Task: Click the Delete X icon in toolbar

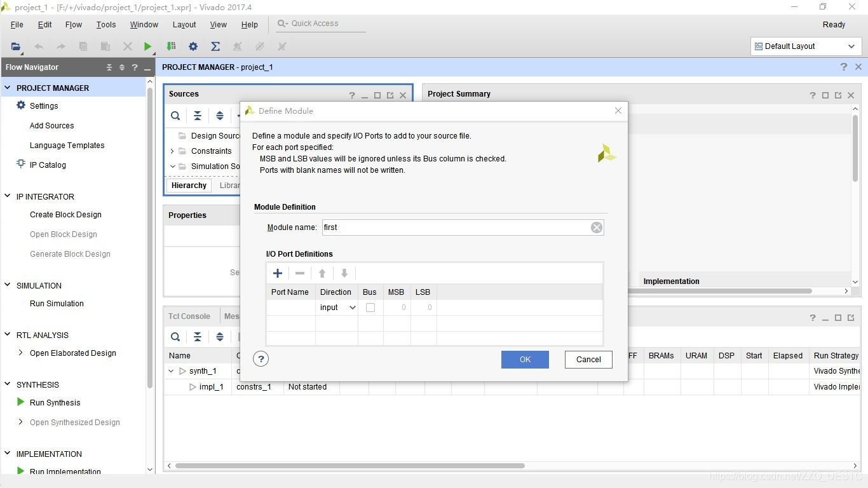Action: 128,46
